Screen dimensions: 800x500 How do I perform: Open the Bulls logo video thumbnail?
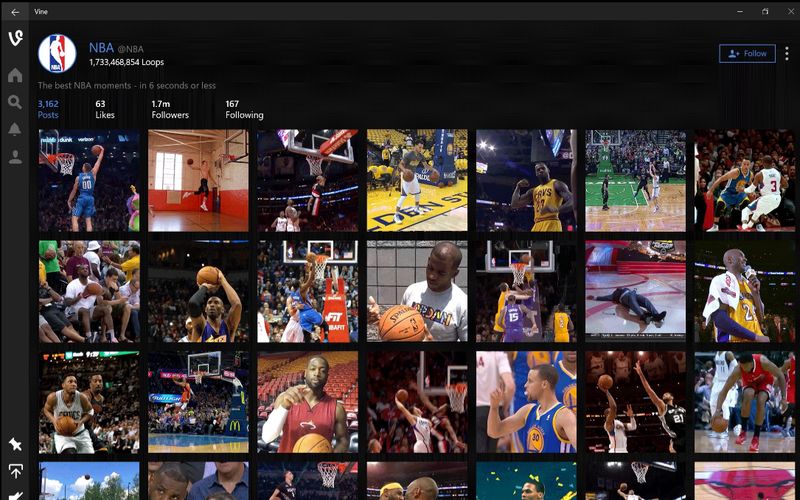pyautogui.click(x=744, y=481)
